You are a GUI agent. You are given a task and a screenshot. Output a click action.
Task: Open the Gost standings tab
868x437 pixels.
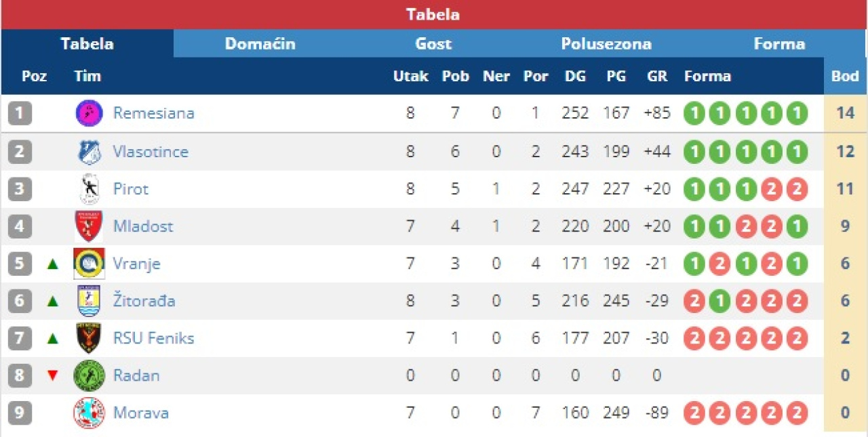pos(433,44)
